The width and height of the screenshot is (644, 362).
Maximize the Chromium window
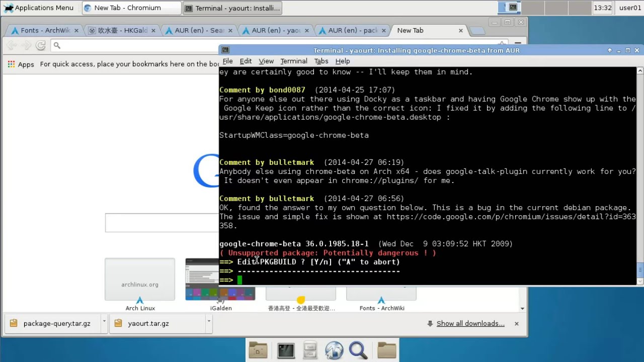(508, 22)
